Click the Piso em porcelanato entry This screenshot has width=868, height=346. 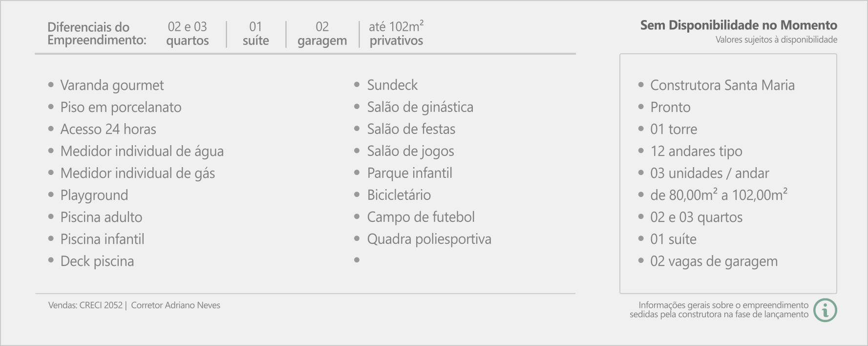[121, 108]
